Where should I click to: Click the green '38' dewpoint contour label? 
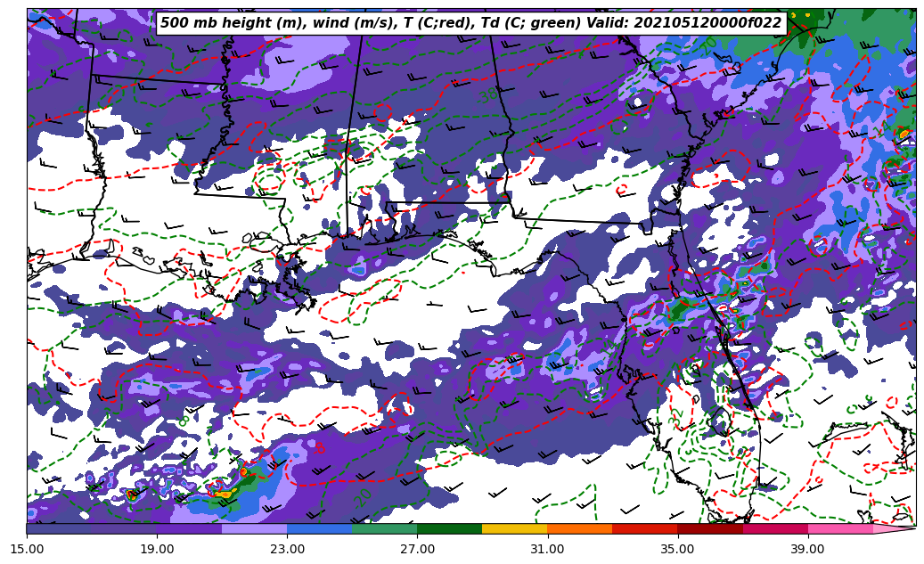[487, 94]
